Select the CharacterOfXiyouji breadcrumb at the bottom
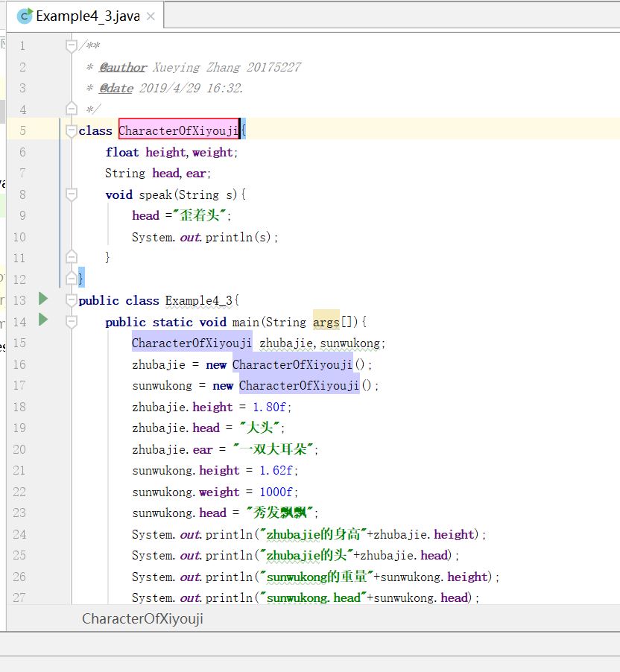Image resolution: width=620 pixels, height=672 pixels. tap(142, 619)
